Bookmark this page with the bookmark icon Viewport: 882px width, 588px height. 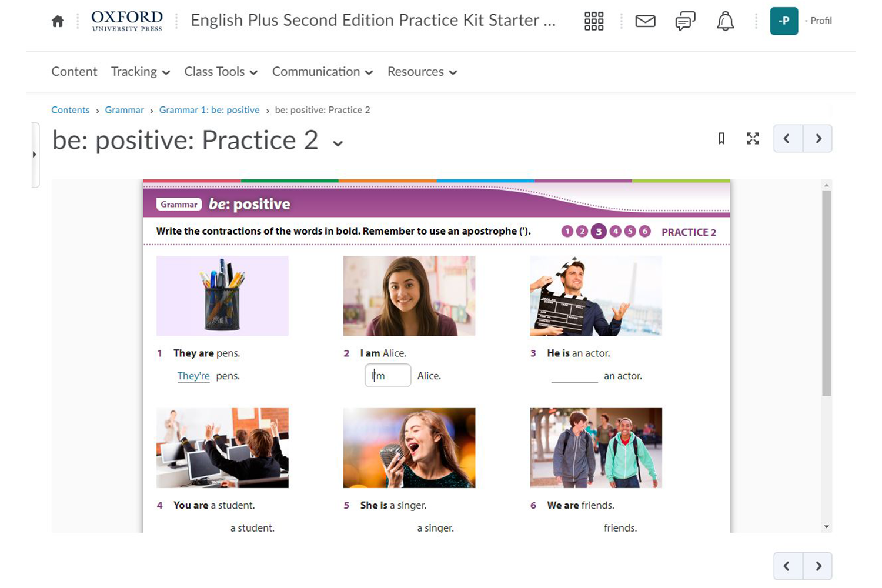[721, 139]
